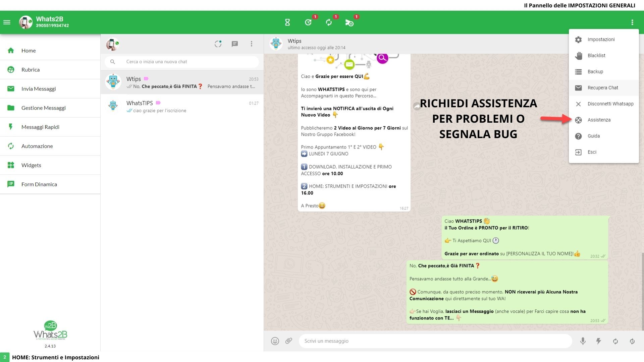
Task: Select Messaggi Rapidi in the sidebar
Action: (x=50, y=127)
